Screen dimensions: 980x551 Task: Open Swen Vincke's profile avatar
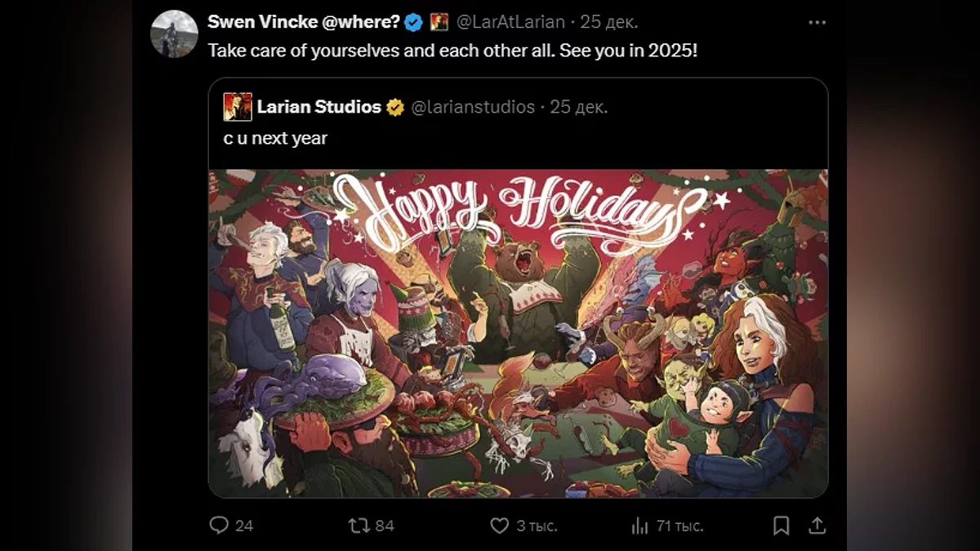tap(174, 33)
